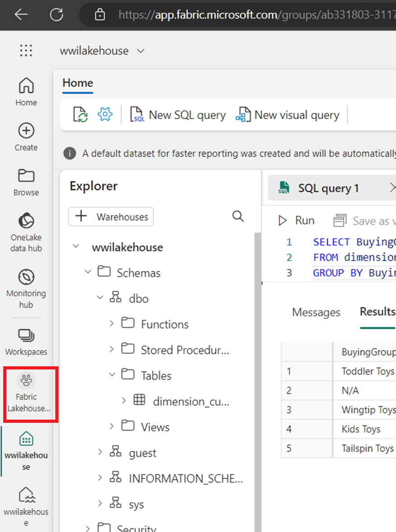
Task: Select the wwilakehouse lakehouse nav item
Action: click(26, 507)
